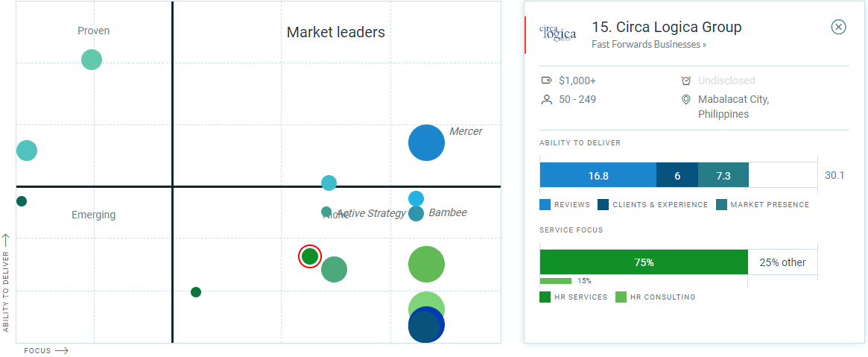Click the 30.1 total score

tap(834, 175)
